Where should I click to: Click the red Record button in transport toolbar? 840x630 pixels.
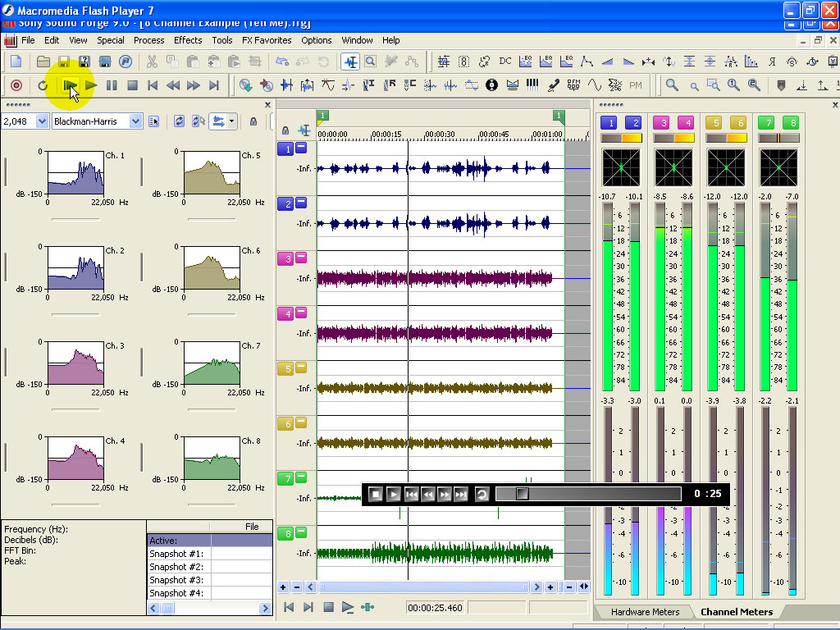point(16,85)
